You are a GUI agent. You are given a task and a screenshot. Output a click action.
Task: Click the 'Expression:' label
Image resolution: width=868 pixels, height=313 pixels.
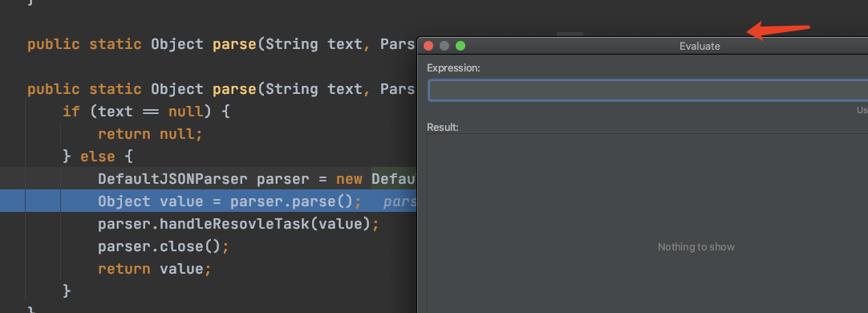[453, 68]
